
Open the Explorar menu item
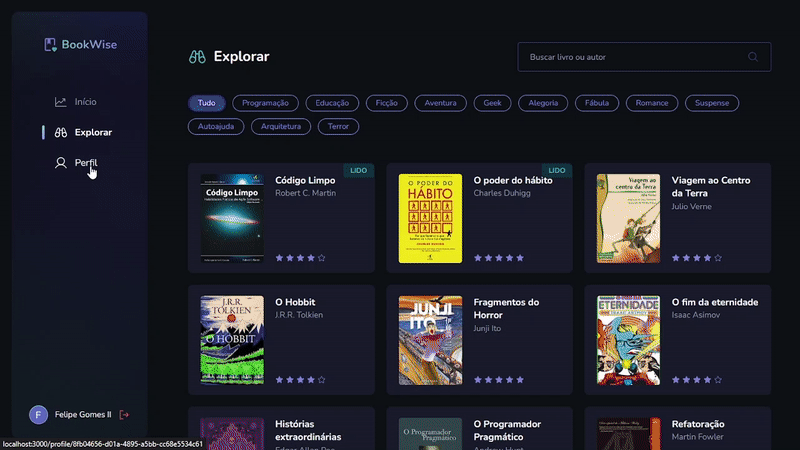pyautogui.click(x=83, y=133)
